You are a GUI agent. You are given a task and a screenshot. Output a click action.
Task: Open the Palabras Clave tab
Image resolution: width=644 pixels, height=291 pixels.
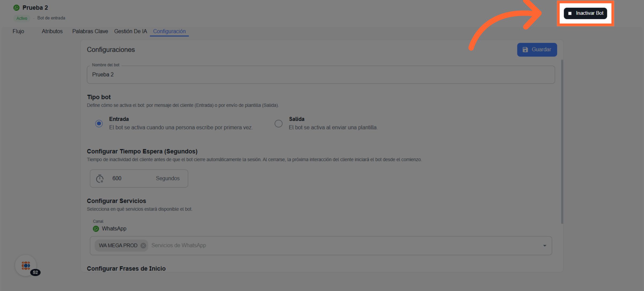pos(90,31)
